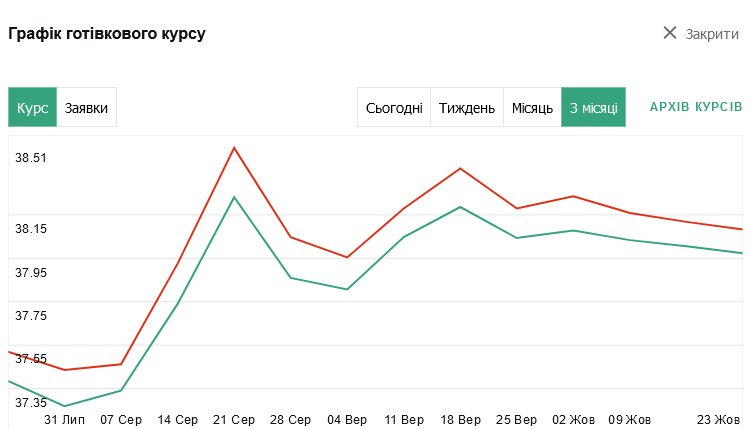Screen dimensions: 749x429
Task: Select the 'Тиждень' period
Action: click(467, 108)
